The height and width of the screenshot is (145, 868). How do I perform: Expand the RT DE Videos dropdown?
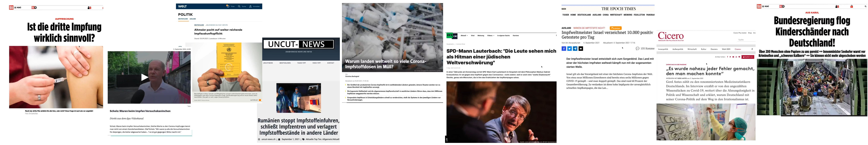pyautogui.click(x=491, y=35)
